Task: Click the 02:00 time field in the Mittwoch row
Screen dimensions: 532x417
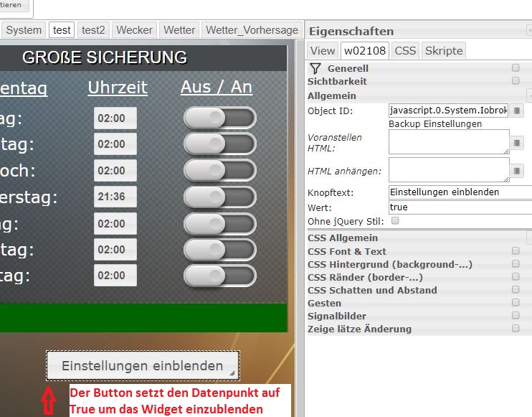Action: (115, 171)
